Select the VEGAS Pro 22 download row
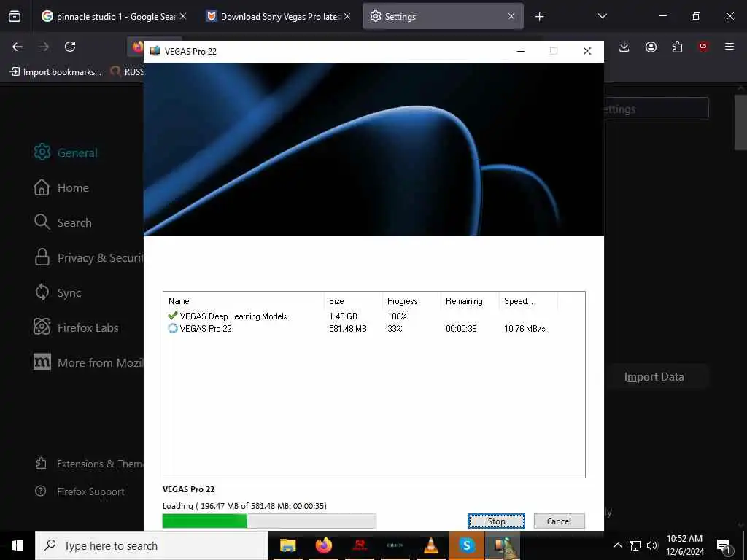 tap(374, 329)
